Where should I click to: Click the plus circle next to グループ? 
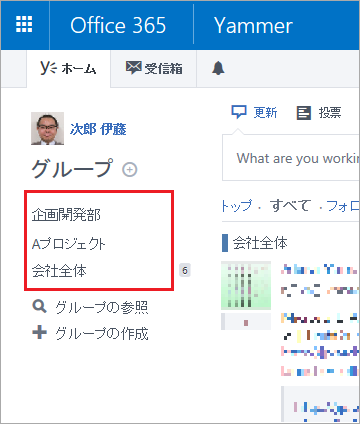pos(130,170)
